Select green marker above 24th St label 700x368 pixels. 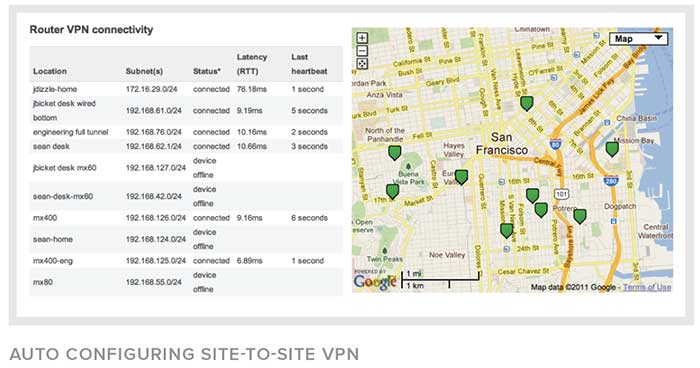pyautogui.click(x=506, y=230)
